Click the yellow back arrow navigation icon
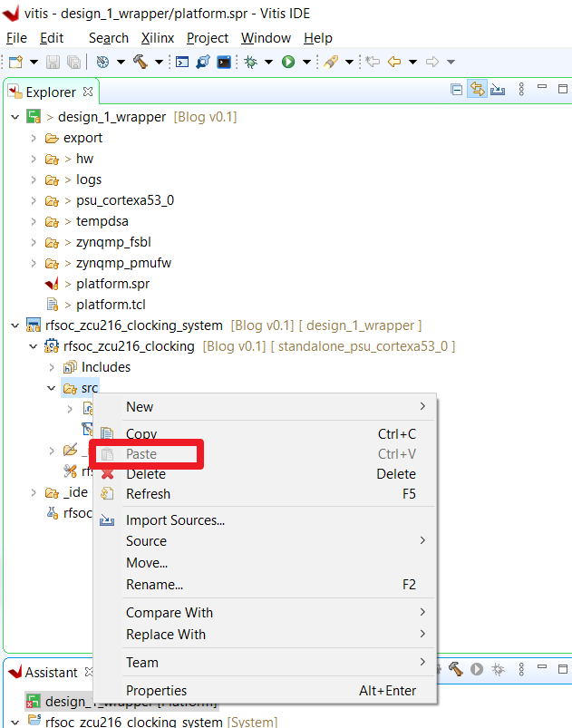Image resolution: width=572 pixels, height=728 pixels. [x=394, y=62]
